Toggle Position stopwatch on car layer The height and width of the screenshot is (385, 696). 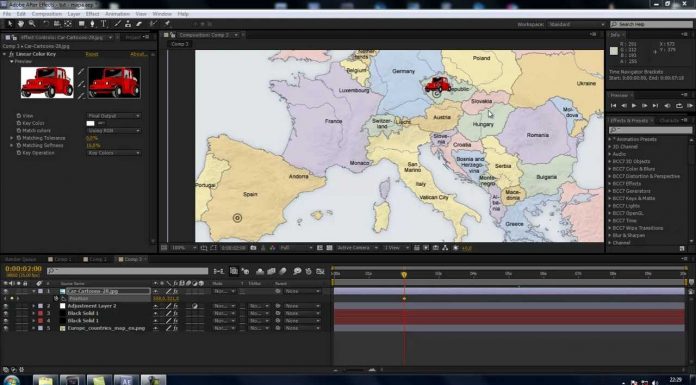click(x=56, y=299)
